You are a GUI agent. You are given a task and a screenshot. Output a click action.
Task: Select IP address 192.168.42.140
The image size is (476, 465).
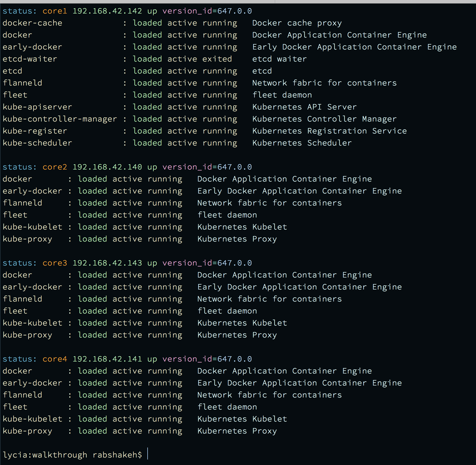[107, 167]
